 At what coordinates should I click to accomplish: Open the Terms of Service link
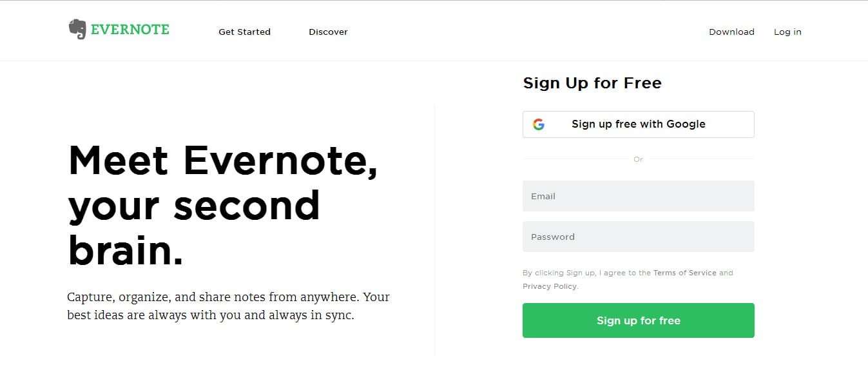tap(684, 273)
